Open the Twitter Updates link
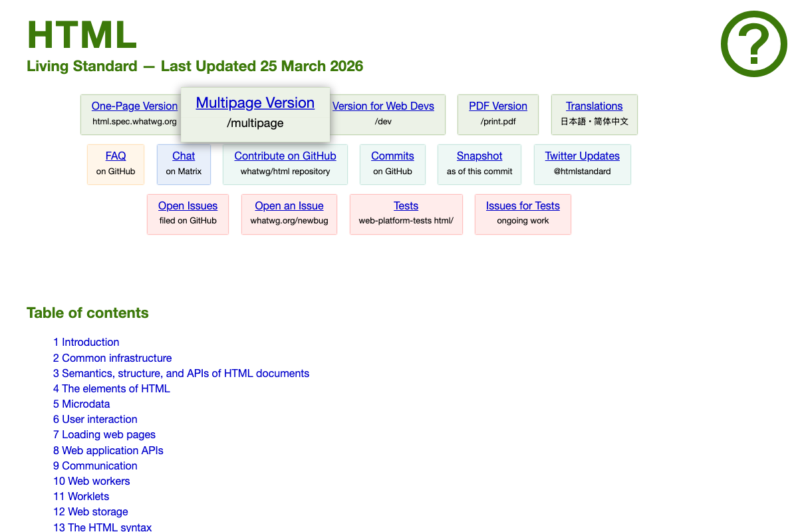Viewport: 798px width, 532px height. [583, 156]
